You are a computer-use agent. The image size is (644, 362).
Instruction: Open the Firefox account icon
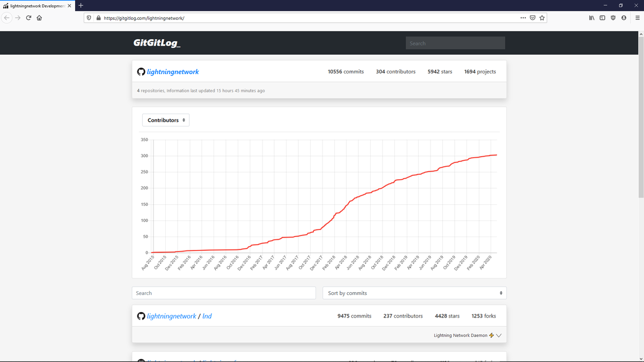(x=624, y=18)
